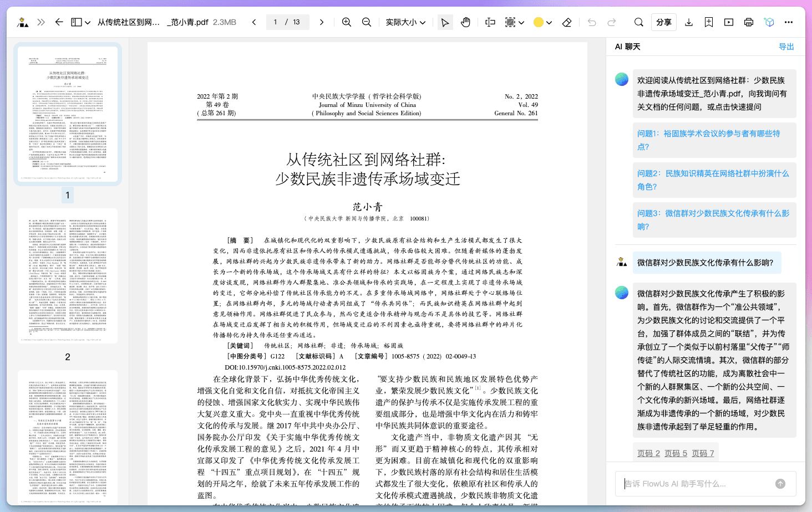Click the user message 微信群对少数民族文化传承有什么影响?
The image size is (812, 512).
pos(707,263)
